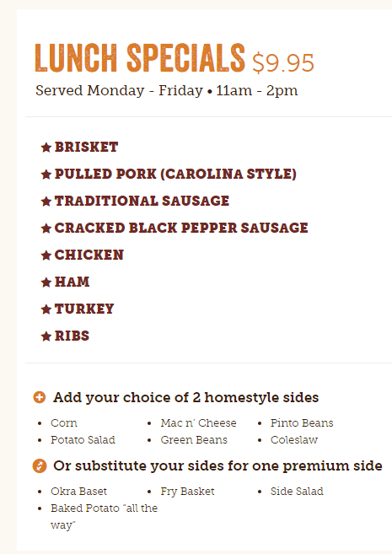392x554 pixels.
Task: Click the star before Cracked Black Pepper Sausage
Action: (x=46, y=228)
